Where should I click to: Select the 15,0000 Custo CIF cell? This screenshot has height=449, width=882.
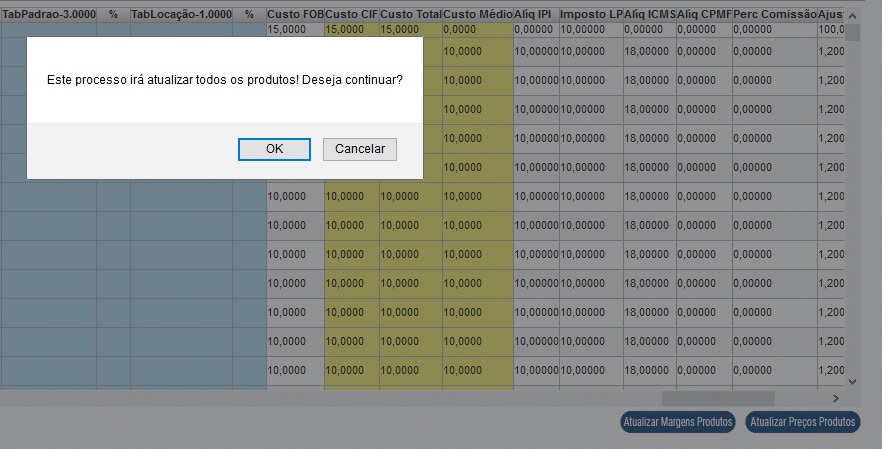click(352, 30)
